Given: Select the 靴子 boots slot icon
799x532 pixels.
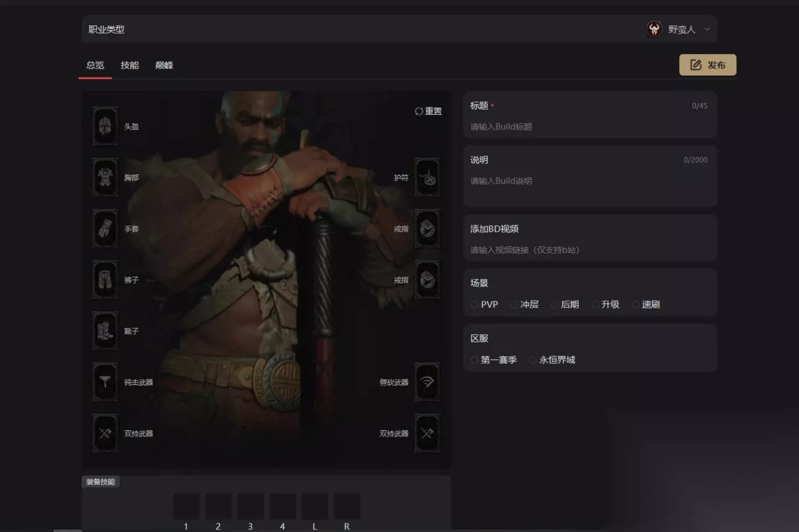Looking at the screenshot, I should pyautogui.click(x=105, y=331).
